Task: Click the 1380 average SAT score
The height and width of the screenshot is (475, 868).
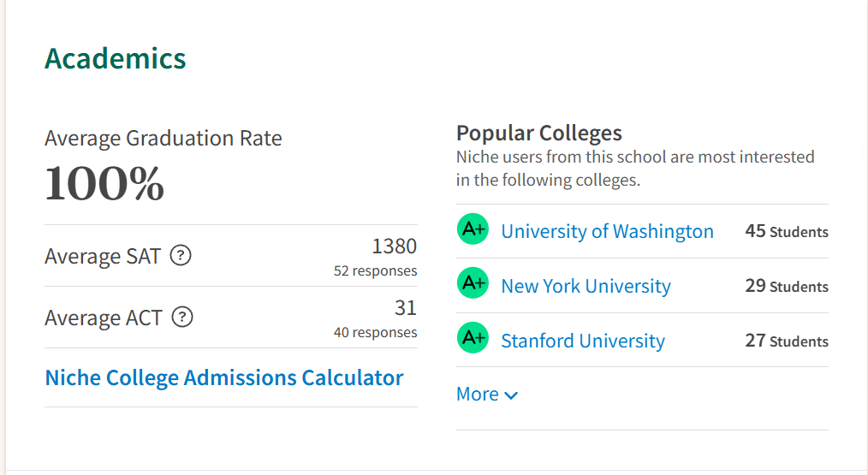Action: [x=394, y=246]
